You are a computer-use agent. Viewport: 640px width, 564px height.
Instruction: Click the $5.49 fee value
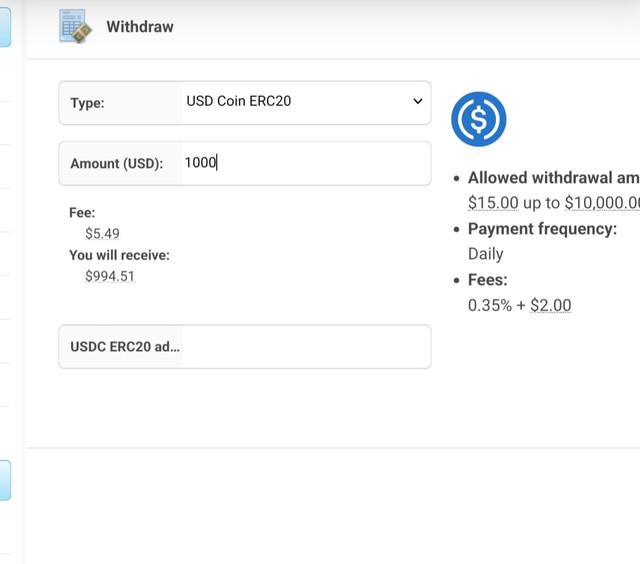pyautogui.click(x=102, y=233)
